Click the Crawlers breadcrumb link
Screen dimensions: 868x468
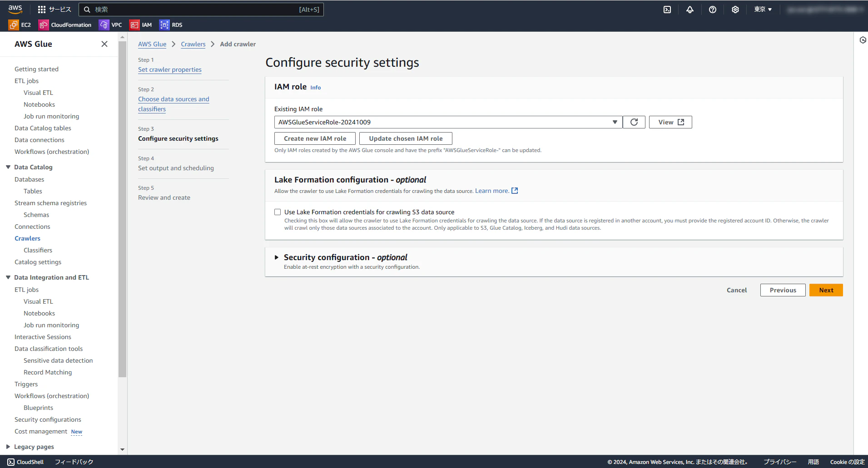coord(193,44)
